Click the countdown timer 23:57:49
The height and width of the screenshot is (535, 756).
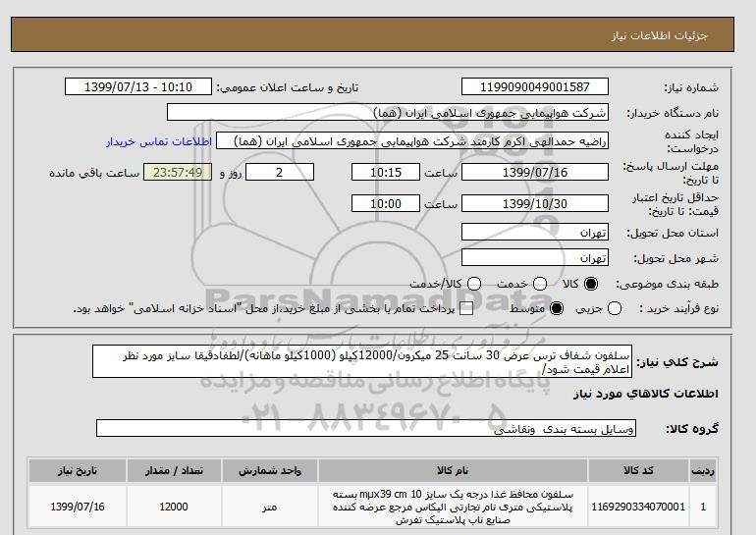click(x=178, y=172)
